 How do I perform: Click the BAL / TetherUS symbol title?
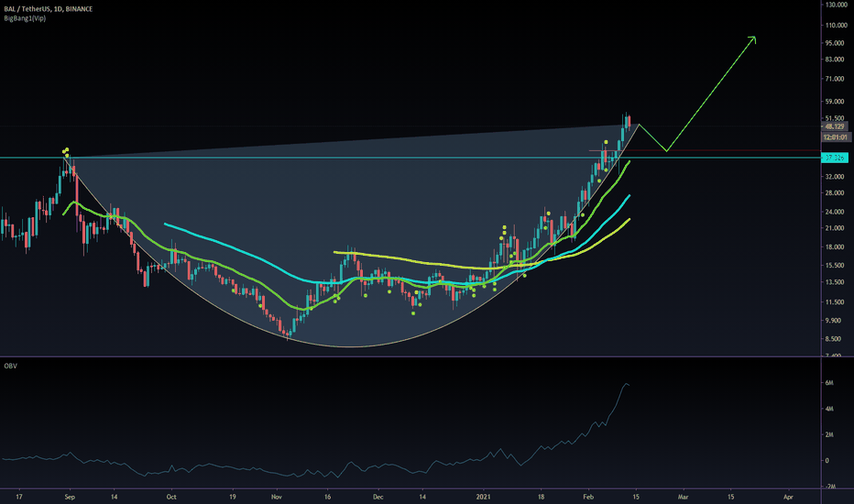pos(48,9)
